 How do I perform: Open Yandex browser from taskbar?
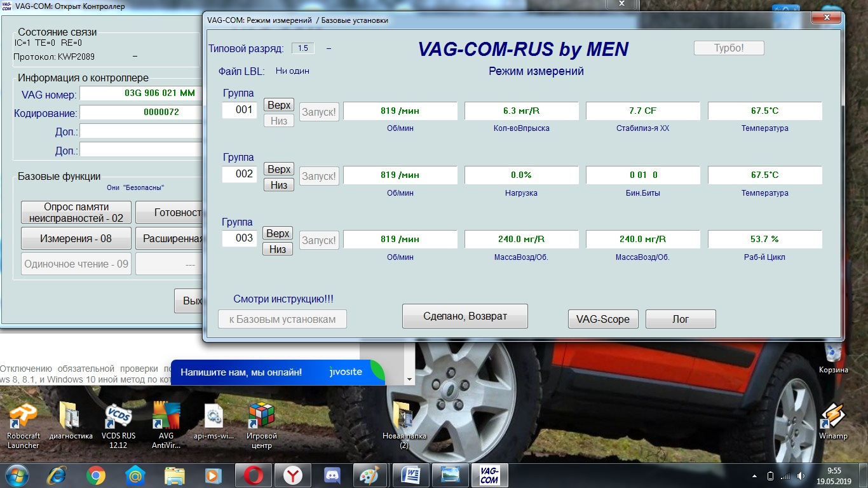click(x=292, y=475)
